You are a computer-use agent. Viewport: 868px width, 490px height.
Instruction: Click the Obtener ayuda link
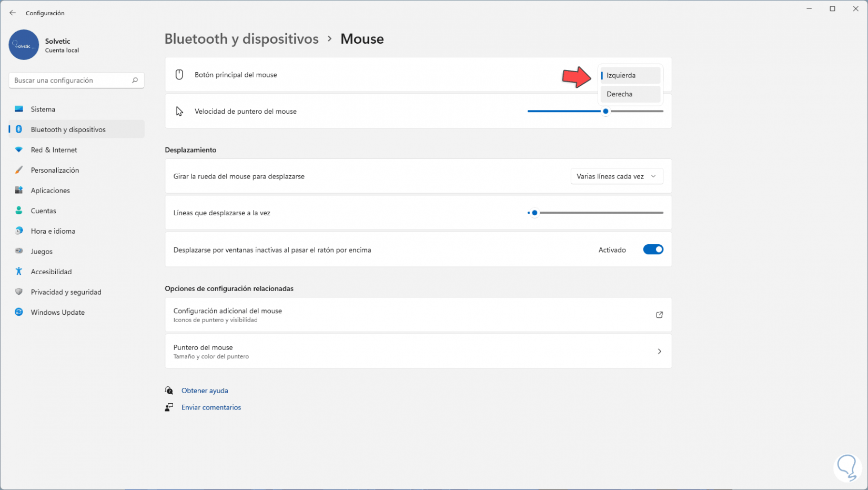pos(205,391)
